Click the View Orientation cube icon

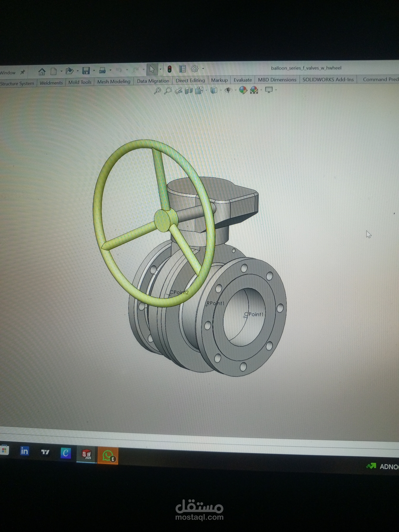point(199,90)
